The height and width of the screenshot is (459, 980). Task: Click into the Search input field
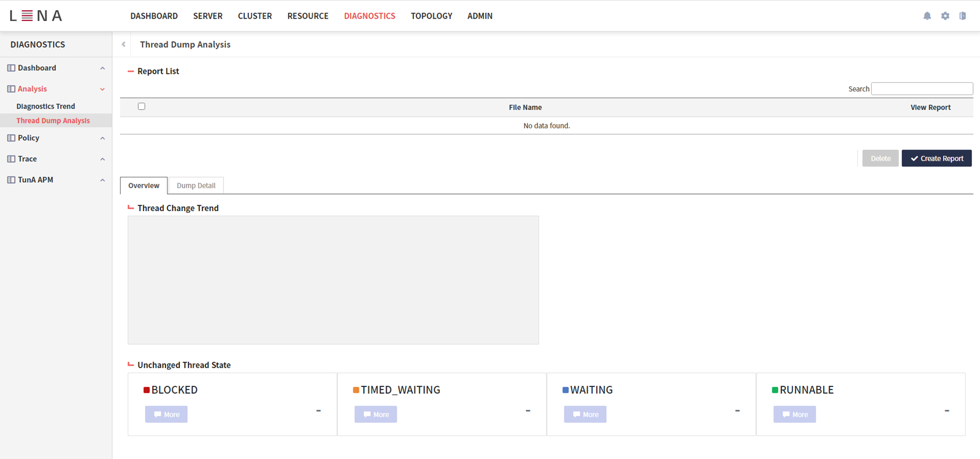click(922, 89)
